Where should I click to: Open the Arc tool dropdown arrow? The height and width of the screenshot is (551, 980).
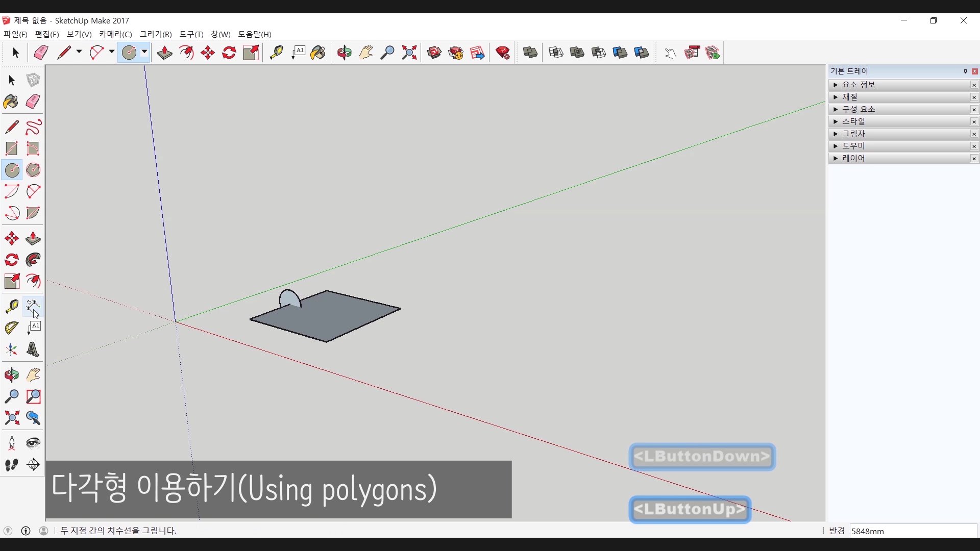(111, 52)
